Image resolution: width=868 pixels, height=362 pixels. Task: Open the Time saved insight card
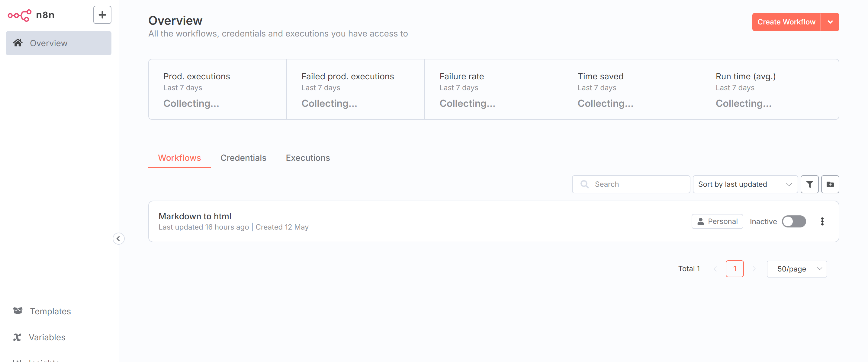click(632, 90)
